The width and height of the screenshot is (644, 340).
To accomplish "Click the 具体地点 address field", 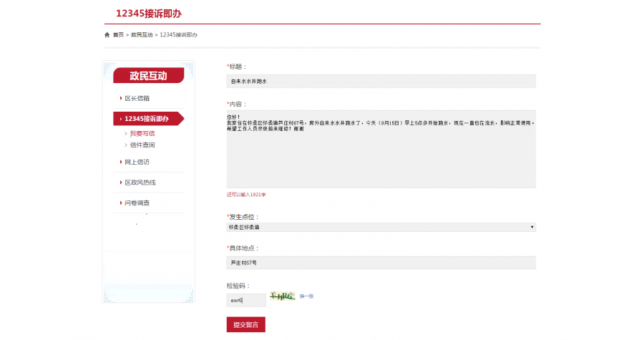I will click(381, 263).
